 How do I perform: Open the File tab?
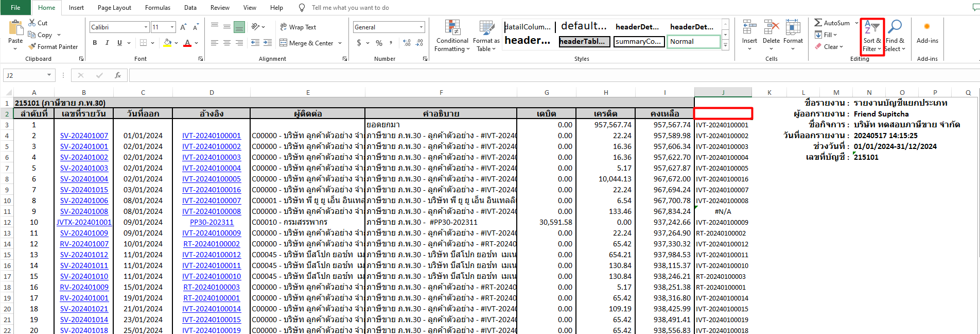(15, 8)
